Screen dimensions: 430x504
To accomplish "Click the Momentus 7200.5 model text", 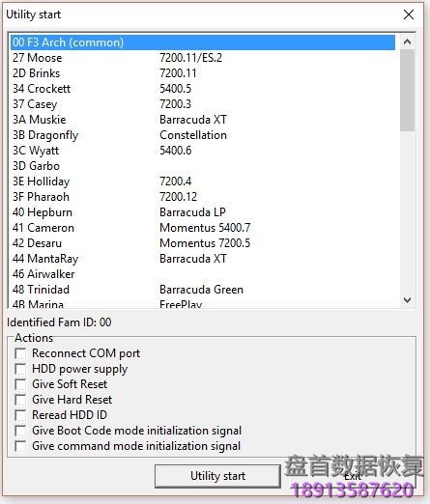I will [x=205, y=243].
